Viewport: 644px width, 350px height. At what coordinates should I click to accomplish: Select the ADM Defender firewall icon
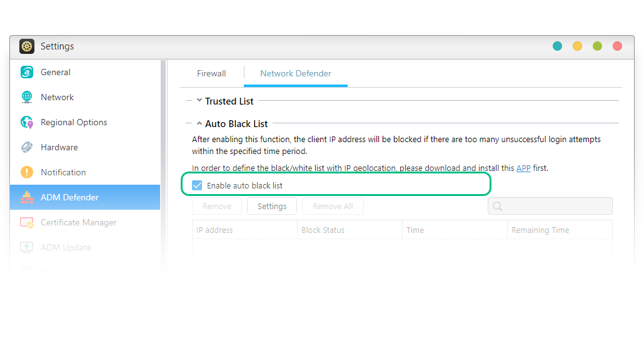27,197
